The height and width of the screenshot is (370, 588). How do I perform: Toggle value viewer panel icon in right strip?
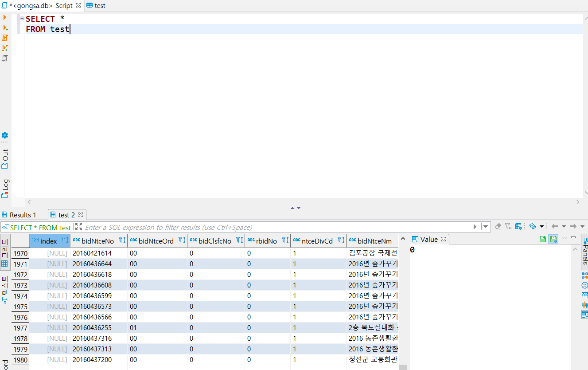pos(584,315)
